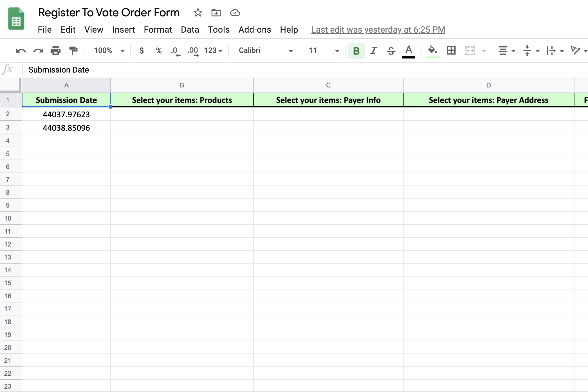Activate the paint format tool
Viewport: 588px width, 392px height.
click(x=73, y=51)
